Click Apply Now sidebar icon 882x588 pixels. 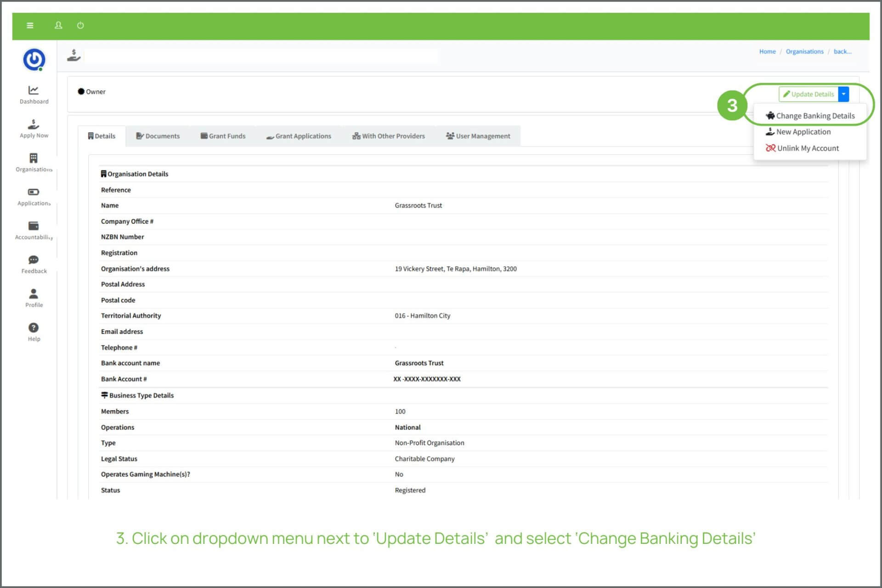(x=34, y=129)
